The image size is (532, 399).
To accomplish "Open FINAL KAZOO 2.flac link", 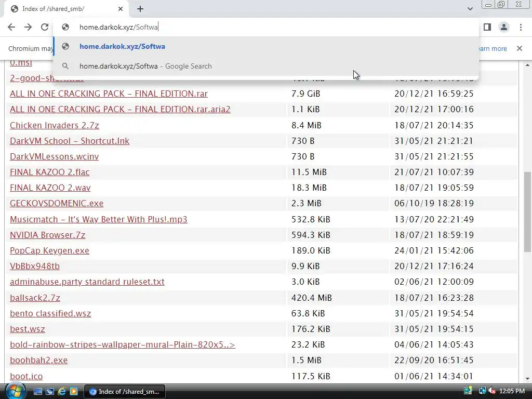I will point(49,172).
